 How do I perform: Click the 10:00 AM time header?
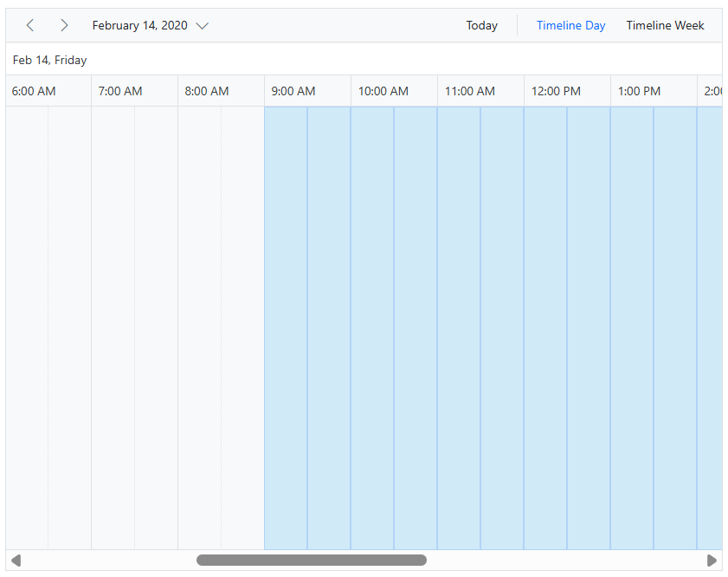pyautogui.click(x=394, y=91)
